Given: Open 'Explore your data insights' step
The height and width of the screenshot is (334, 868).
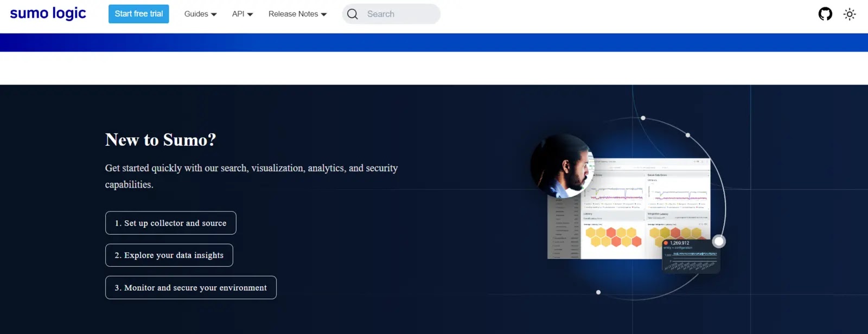Looking at the screenshot, I should [x=169, y=255].
